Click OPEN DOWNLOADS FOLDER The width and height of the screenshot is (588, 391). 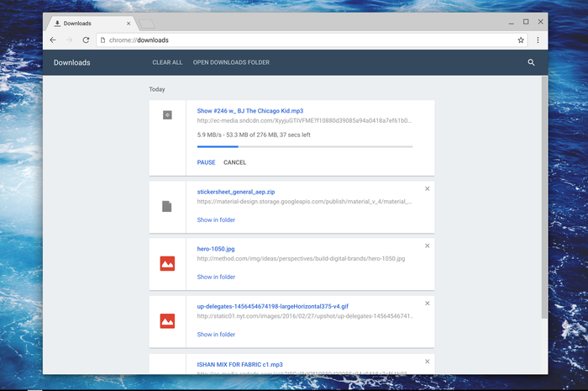click(x=231, y=62)
